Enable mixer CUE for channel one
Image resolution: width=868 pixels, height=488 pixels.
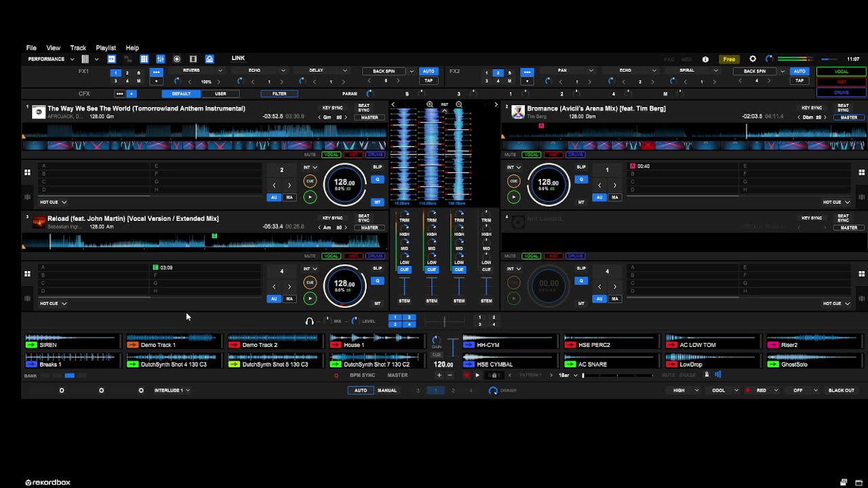(x=404, y=270)
